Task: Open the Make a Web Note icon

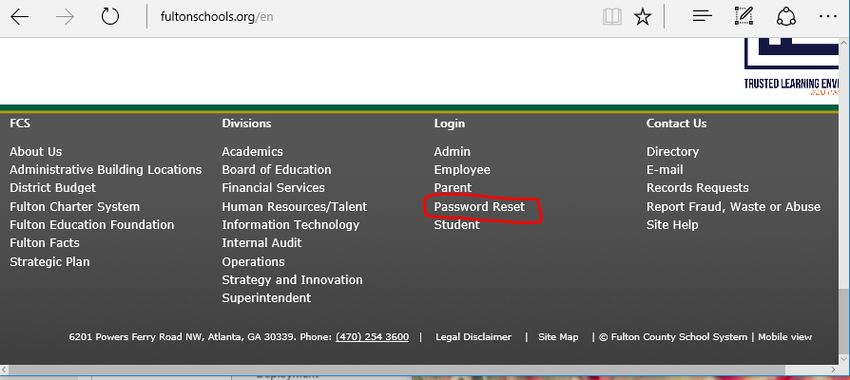Action: coord(744,16)
